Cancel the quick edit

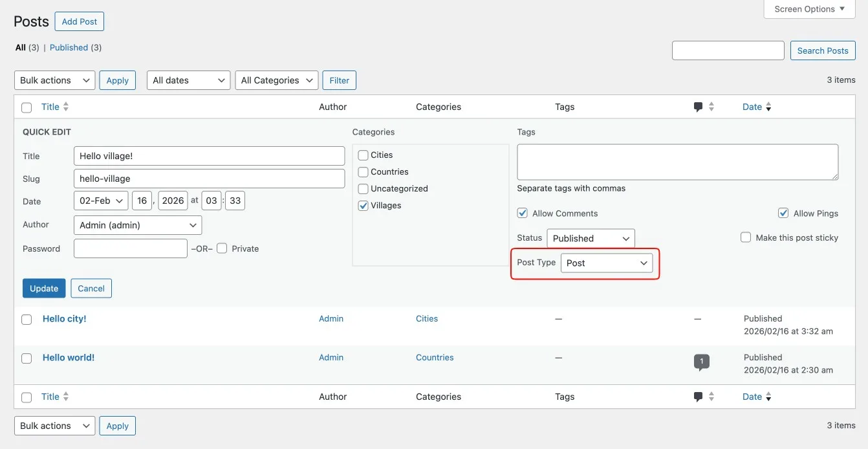click(91, 289)
